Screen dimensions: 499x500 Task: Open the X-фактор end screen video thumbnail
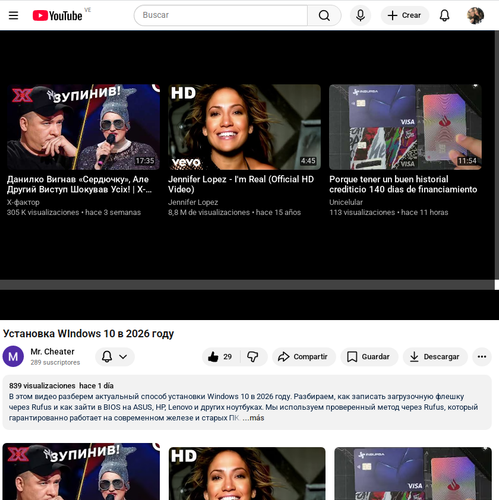tap(83, 127)
